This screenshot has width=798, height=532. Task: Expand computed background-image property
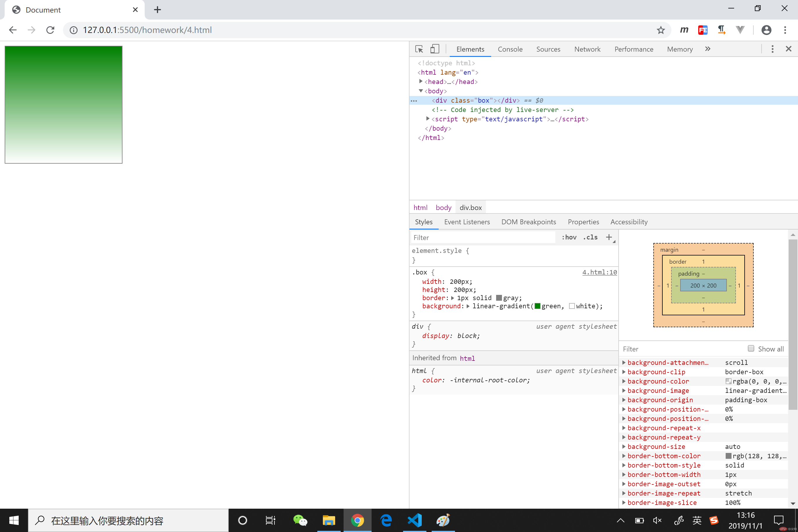point(624,391)
